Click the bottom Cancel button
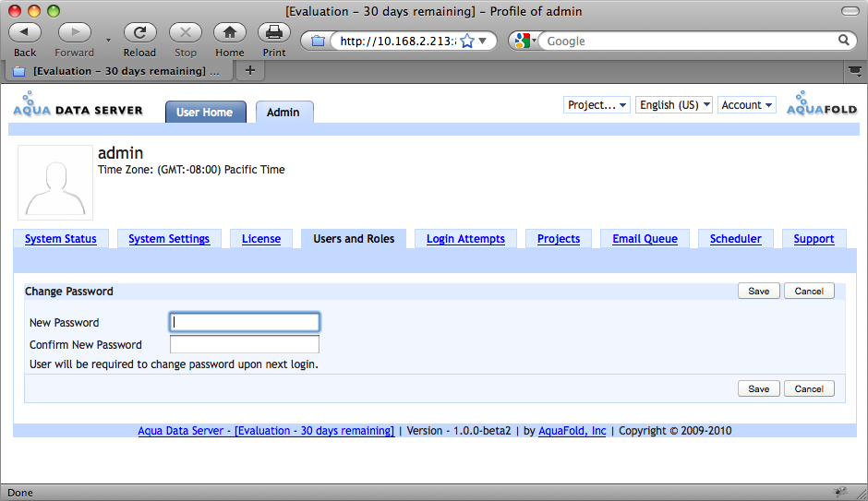Screen dimensions: 868x501 coord(809,388)
